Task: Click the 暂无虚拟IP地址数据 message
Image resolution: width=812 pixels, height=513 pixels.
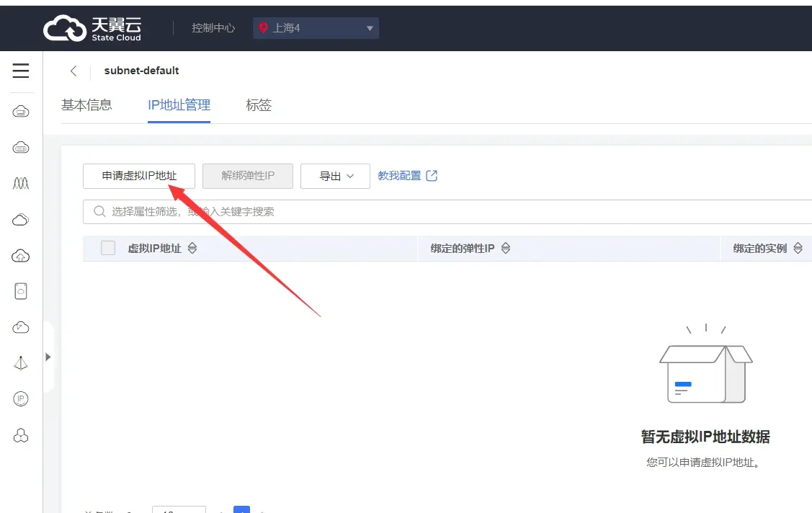Action: coord(705,437)
